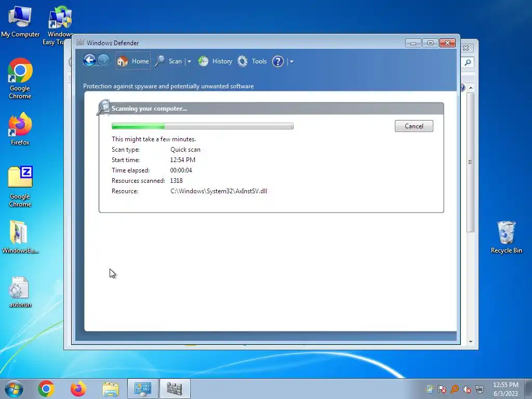Open Windows Explorer from the taskbar

coord(111,389)
